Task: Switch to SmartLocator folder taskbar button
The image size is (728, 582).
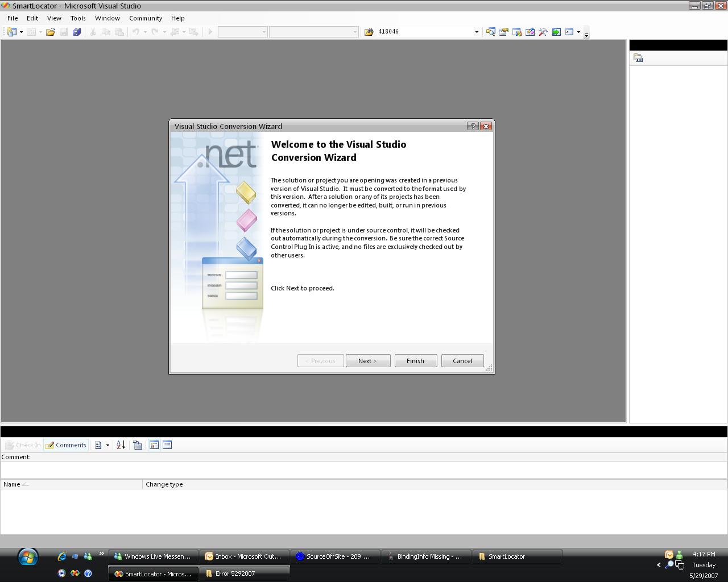Action: [518, 556]
